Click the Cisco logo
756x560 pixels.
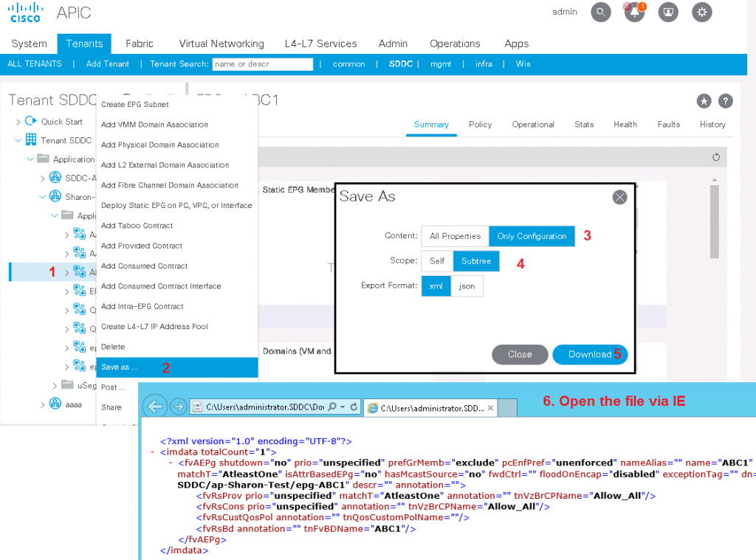[x=26, y=13]
